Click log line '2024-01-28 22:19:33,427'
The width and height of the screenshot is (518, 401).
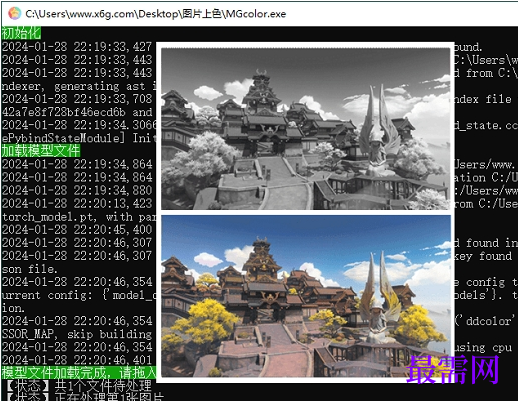point(77,46)
